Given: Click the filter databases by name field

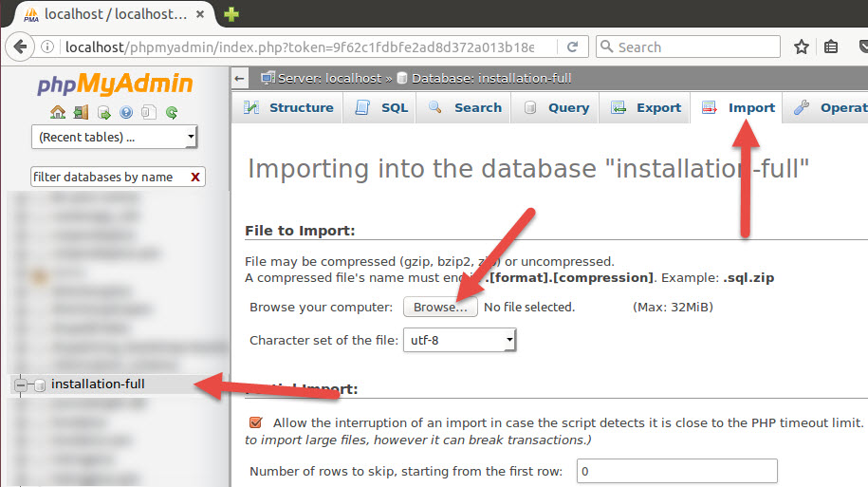Looking at the screenshot, I should (110, 177).
